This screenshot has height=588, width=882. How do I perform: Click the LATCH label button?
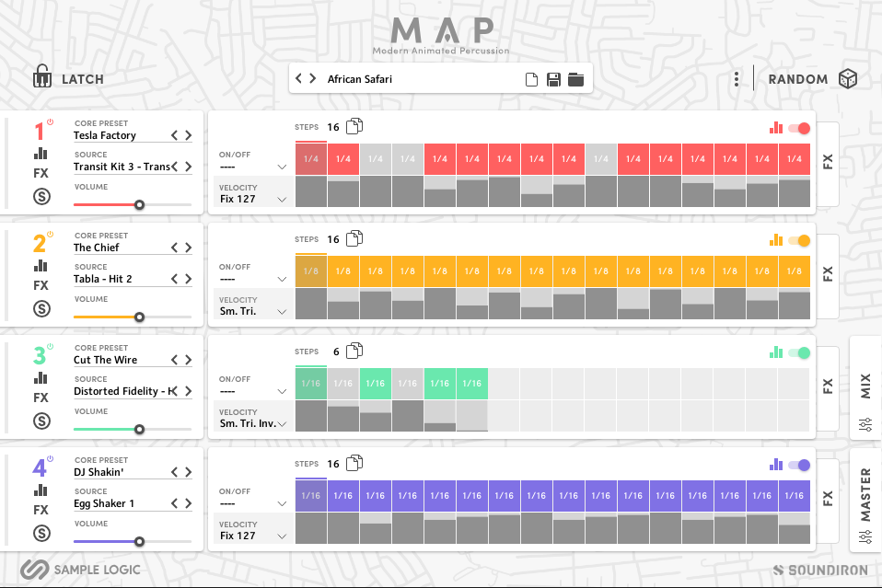[x=83, y=80]
